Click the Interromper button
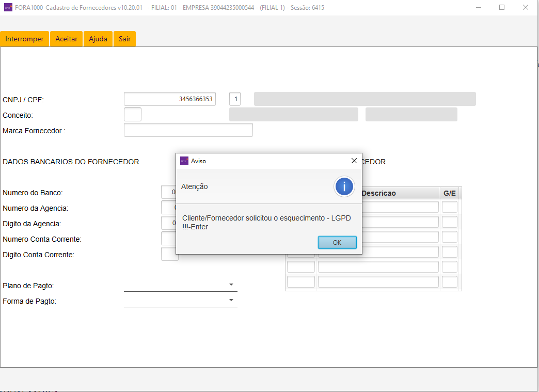The image size is (539, 392). click(x=24, y=39)
